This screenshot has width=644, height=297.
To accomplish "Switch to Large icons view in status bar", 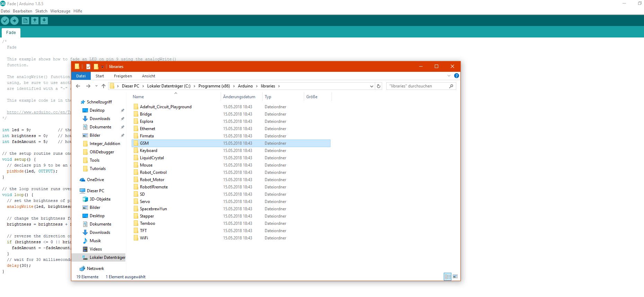I will 455,277.
